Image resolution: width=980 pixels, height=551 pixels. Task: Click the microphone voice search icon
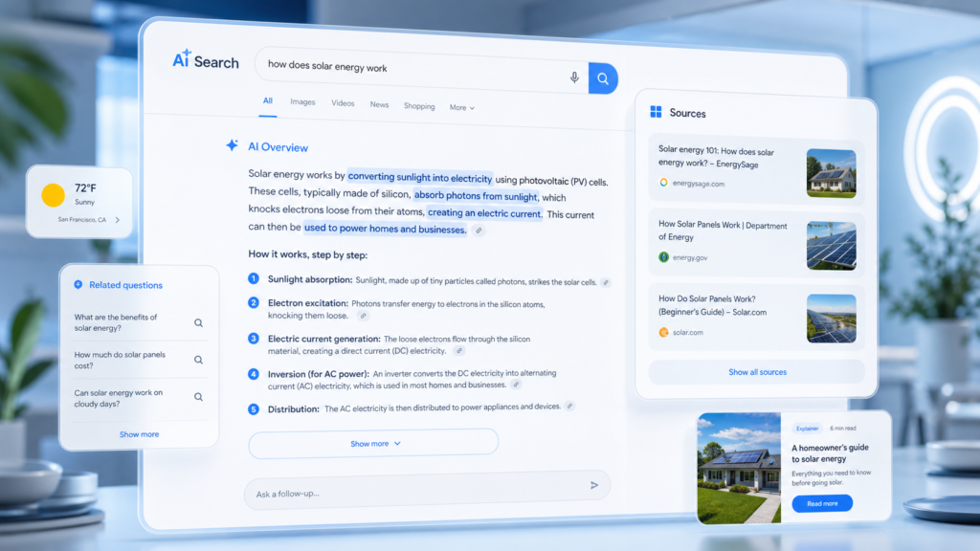pyautogui.click(x=574, y=77)
